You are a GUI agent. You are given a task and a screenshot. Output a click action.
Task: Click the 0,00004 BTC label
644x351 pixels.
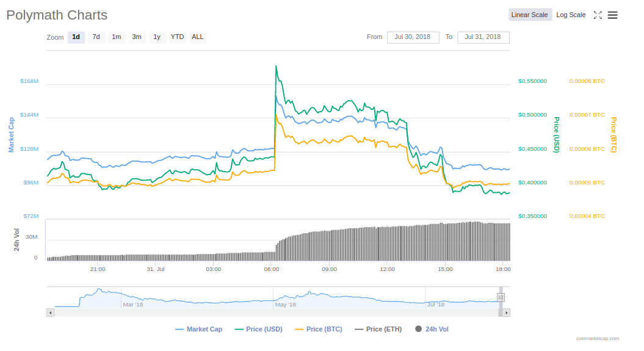click(x=587, y=216)
